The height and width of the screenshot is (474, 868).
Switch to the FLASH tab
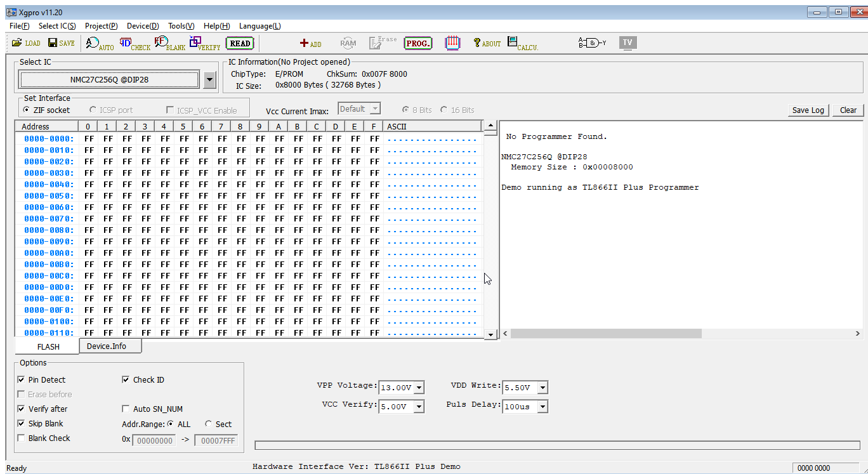tap(48, 346)
